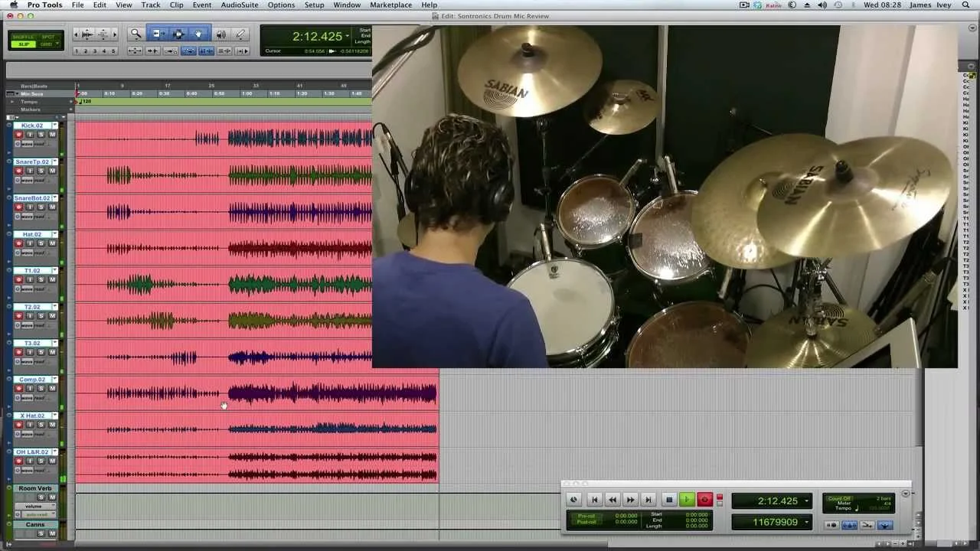The height and width of the screenshot is (551, 980).
Task: Solo the SnareTp.02 track
Action: (x=41, y=171)
